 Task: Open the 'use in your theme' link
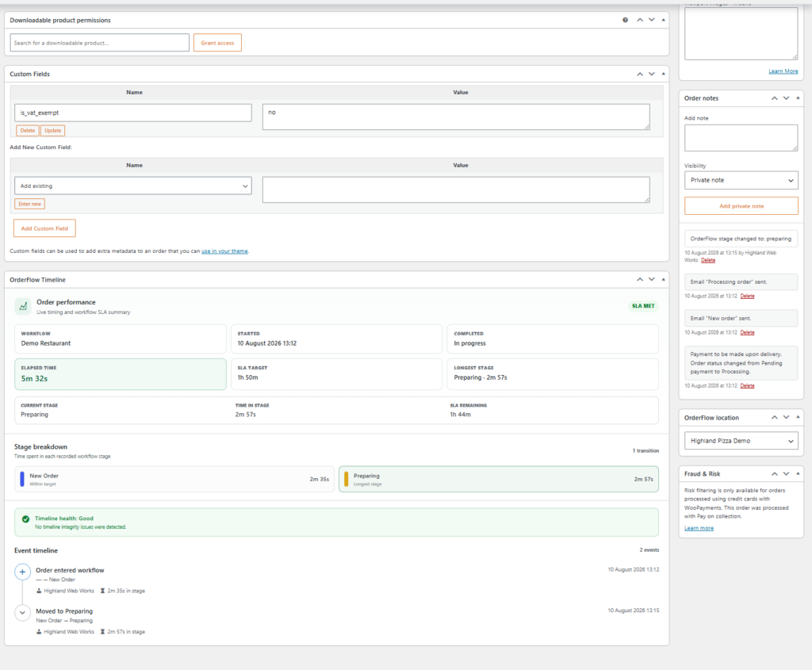coord(224,251)
